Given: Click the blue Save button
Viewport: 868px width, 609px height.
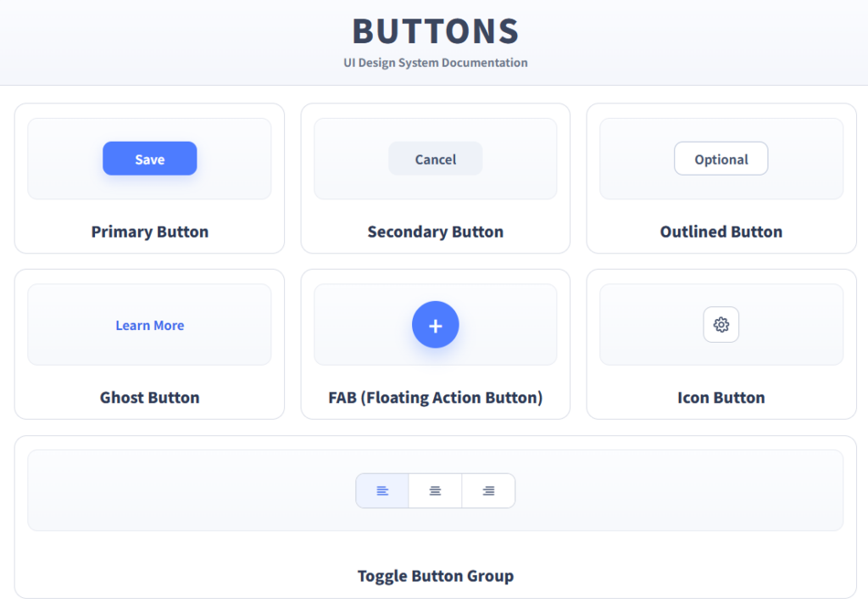Looking at the screenshot, I should click(149, 159).
